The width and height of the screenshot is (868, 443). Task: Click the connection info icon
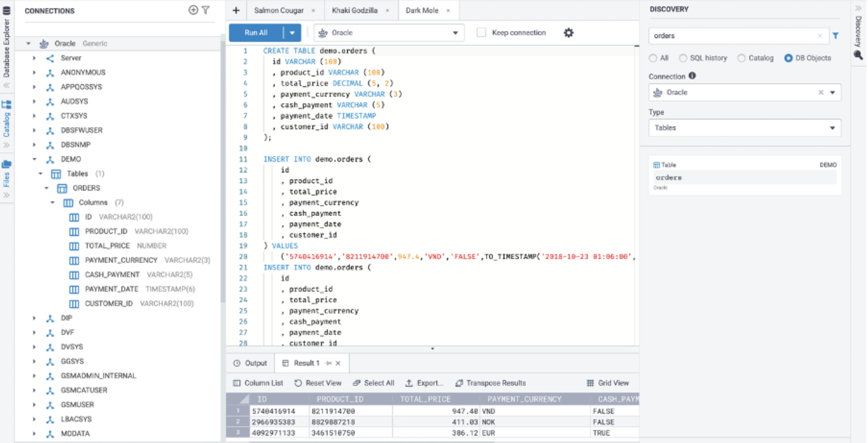tap(692, 76)
